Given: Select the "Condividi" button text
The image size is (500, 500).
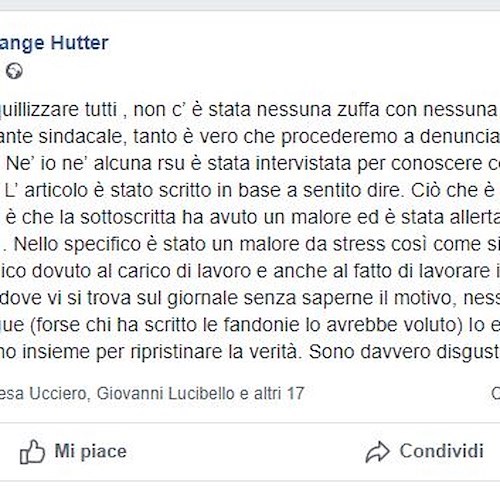Looking at the screenshot, I should (x=442, y=451).
